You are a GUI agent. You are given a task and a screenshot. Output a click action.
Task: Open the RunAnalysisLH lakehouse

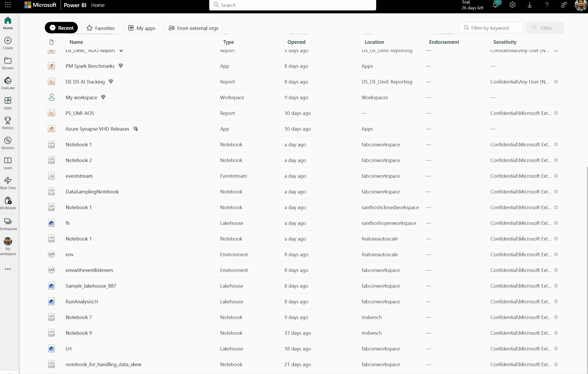pos(82,302)
